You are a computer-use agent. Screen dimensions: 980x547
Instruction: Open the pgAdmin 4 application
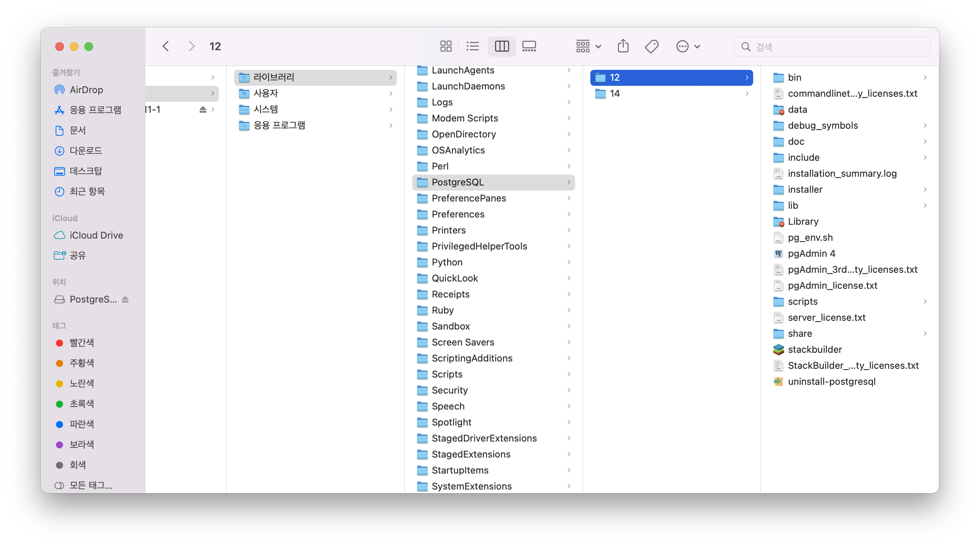[811, 253]
